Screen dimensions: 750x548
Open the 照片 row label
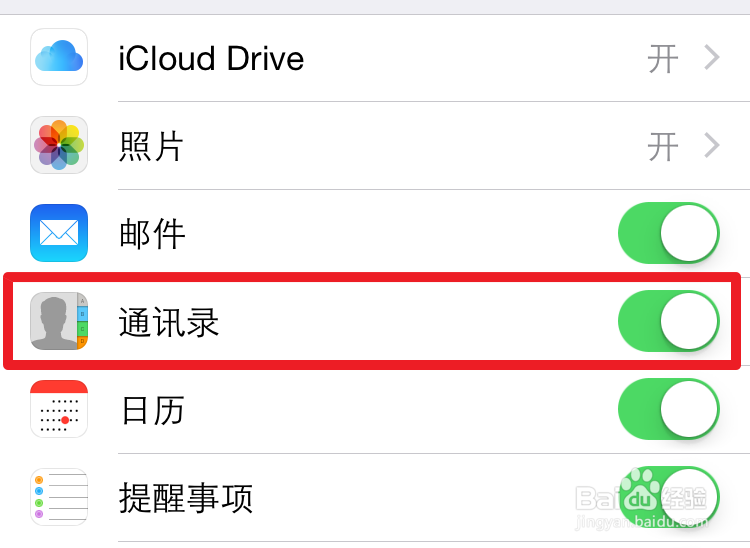(151, 146)
